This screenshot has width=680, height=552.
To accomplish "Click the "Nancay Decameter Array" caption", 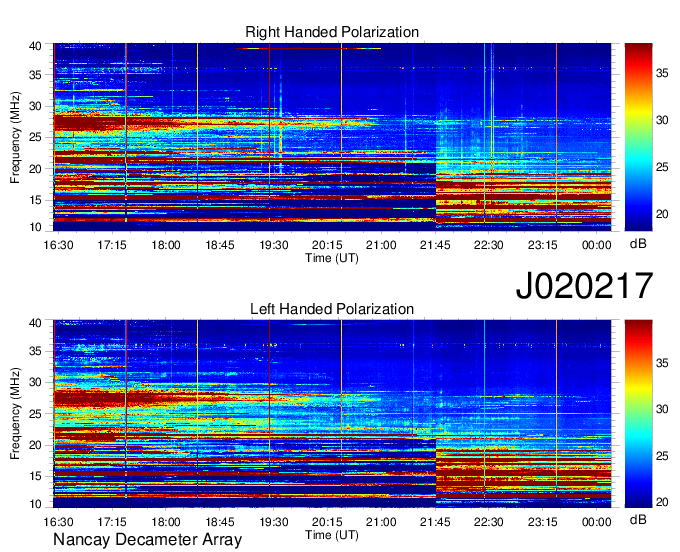I will pyautogui.click(x=147, y=540).
